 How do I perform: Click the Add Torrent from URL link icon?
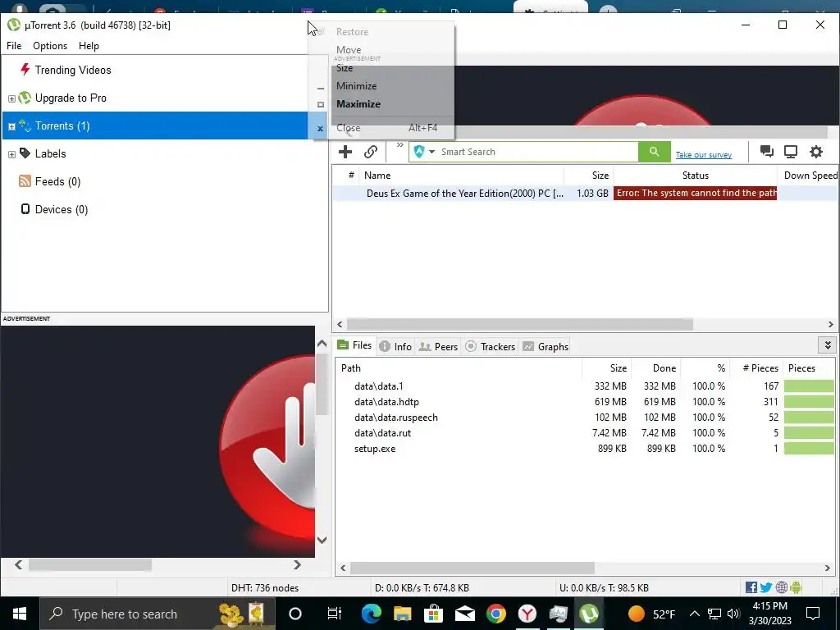[370, 152]
